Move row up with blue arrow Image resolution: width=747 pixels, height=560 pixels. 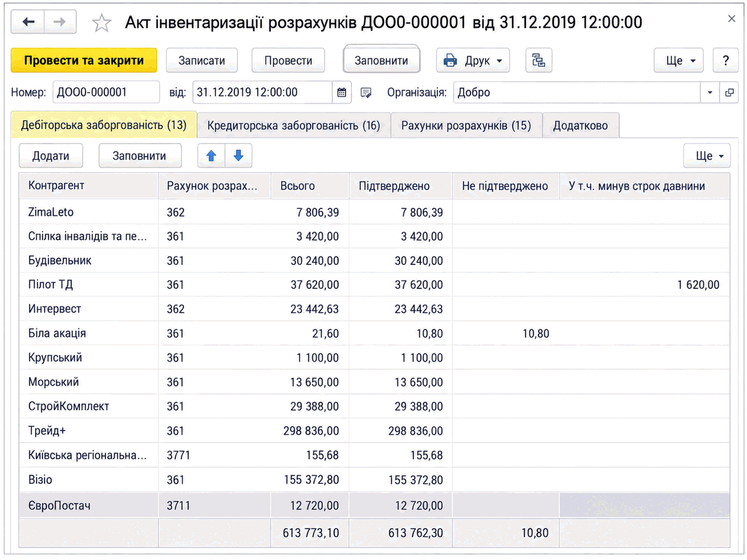[212, 156]
